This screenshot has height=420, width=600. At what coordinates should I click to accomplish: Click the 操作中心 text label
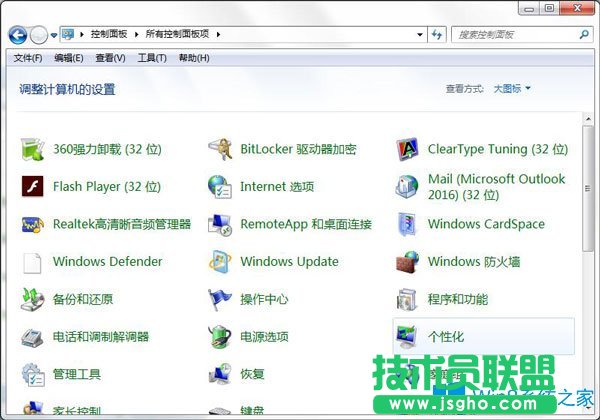pyautogui.click(x=264, y=300)
